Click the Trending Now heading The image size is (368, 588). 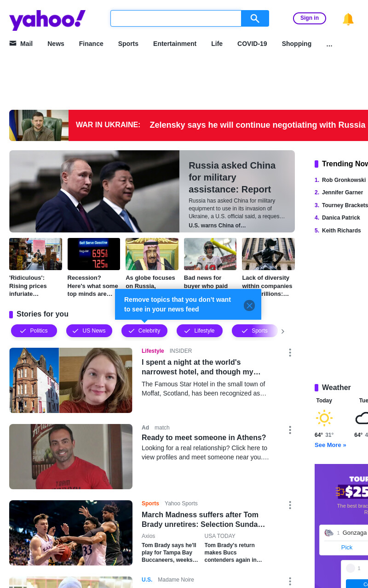(345, 164)
